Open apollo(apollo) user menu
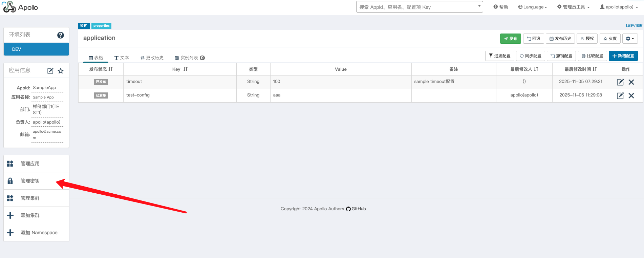This screenshot has height=258, width=644. [619, 7]
